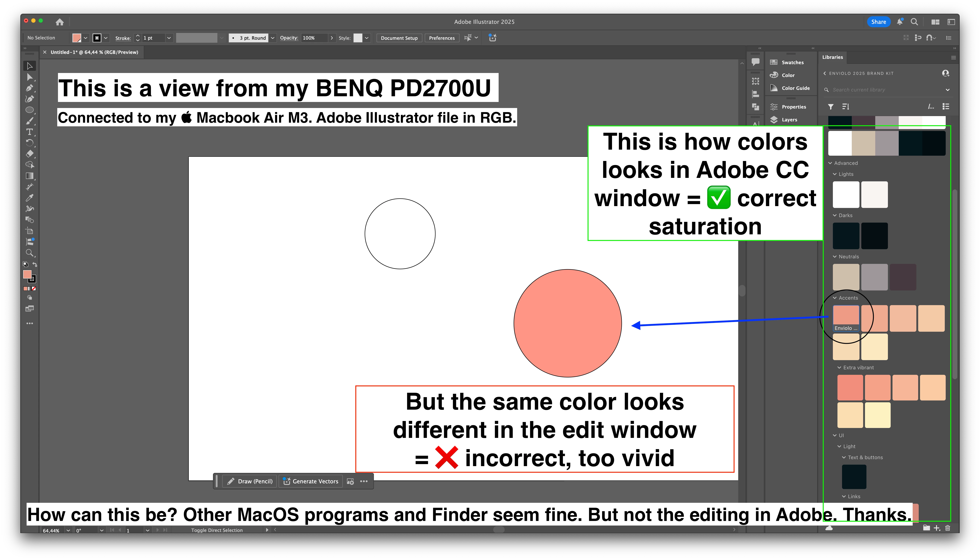Select the Direct Selection tool
Image resolution: width=980 pixels, height=560 pixels.
click(x=29, y=77)
